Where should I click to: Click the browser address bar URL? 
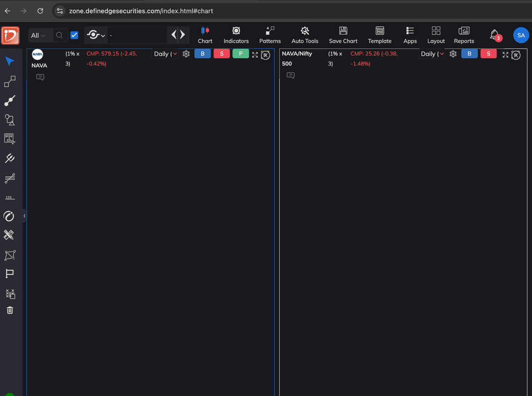click(x=141, y=11)
